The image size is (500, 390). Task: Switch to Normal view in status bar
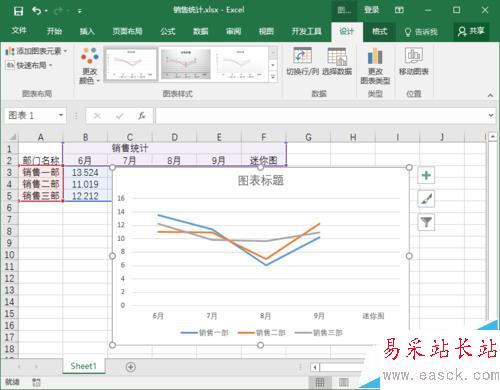coord(320,382)
